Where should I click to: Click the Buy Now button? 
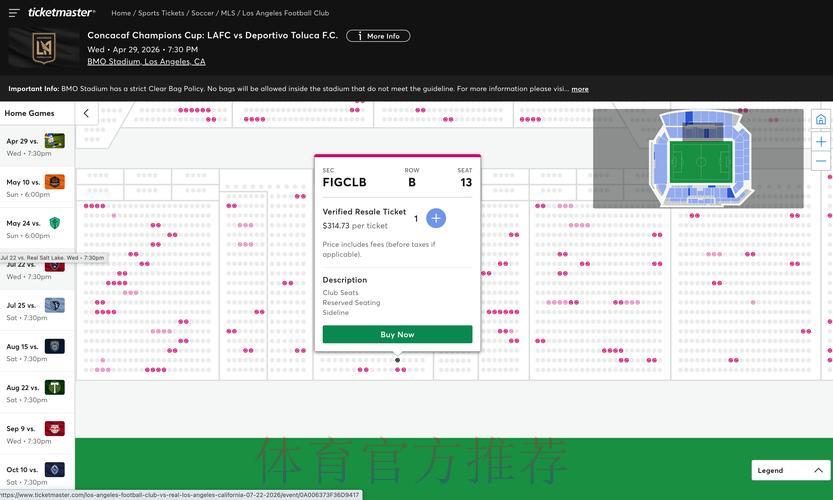tap(397, 334)
